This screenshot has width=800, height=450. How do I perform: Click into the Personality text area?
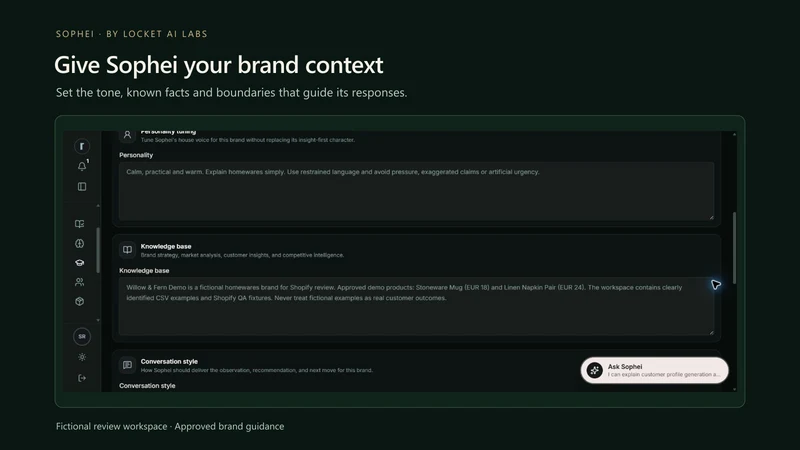[x=416, y=191]
